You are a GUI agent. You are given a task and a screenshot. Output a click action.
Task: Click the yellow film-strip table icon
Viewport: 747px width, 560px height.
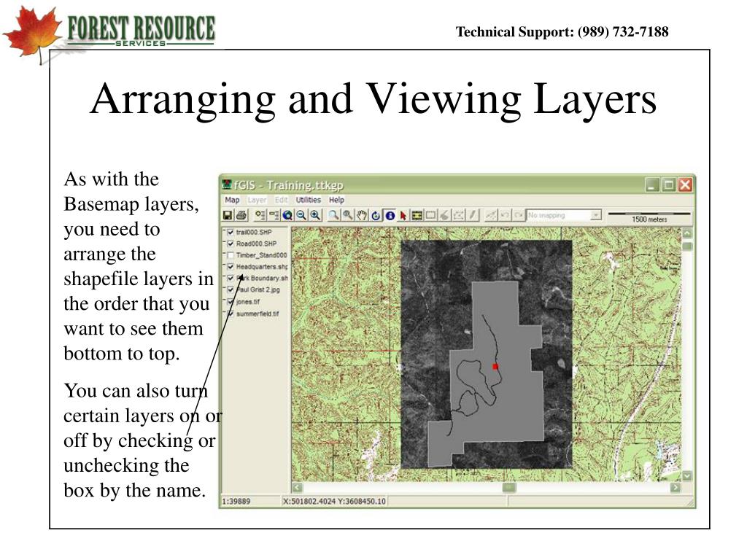point(417,216)
